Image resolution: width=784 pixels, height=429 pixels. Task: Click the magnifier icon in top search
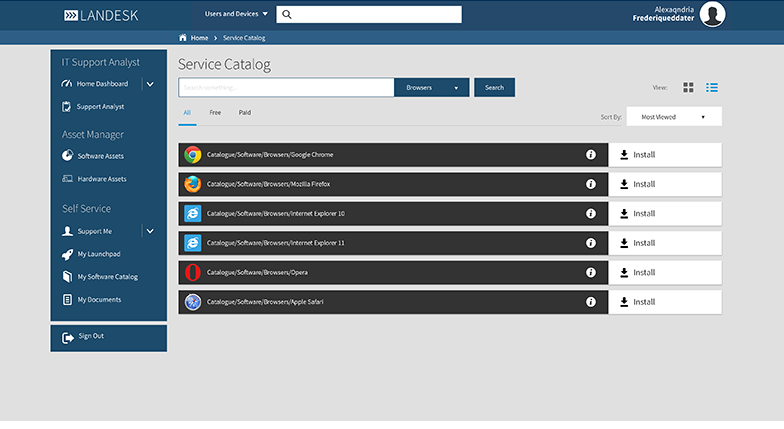click(x=286, y=15)
